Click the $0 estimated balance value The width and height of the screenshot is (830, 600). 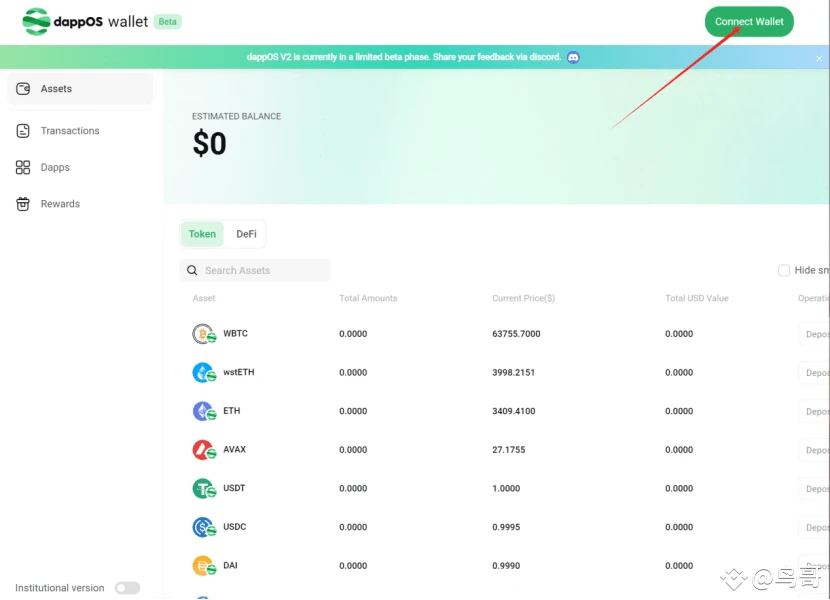point(210,144)
